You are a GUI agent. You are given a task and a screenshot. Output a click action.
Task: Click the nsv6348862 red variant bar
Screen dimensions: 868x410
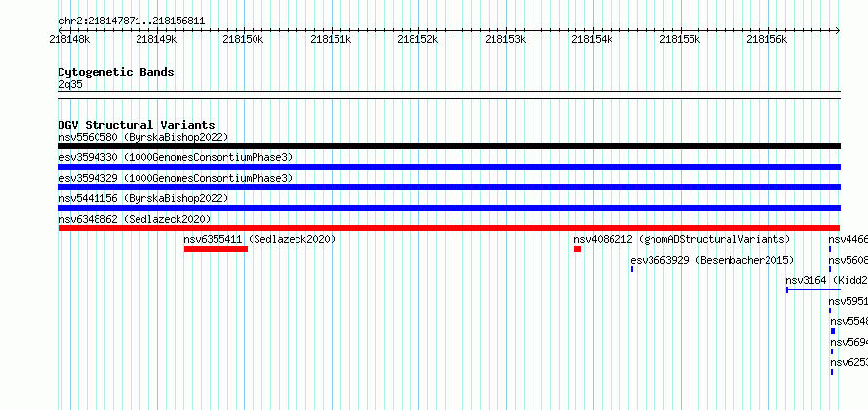tap(449, 228)
